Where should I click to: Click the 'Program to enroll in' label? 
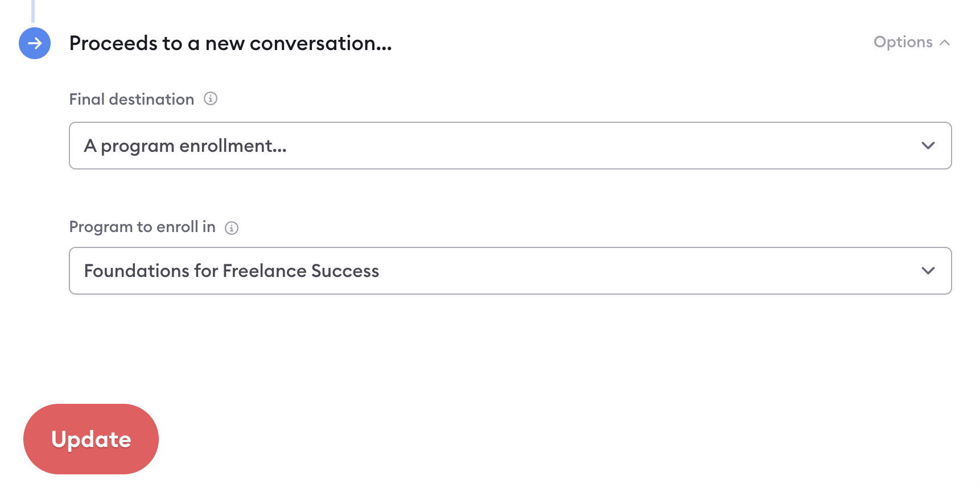coord(142,227)
